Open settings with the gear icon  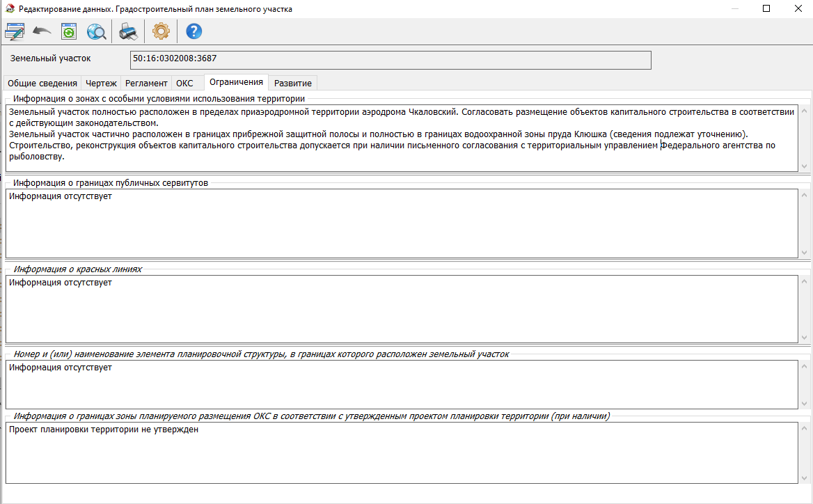161,31
